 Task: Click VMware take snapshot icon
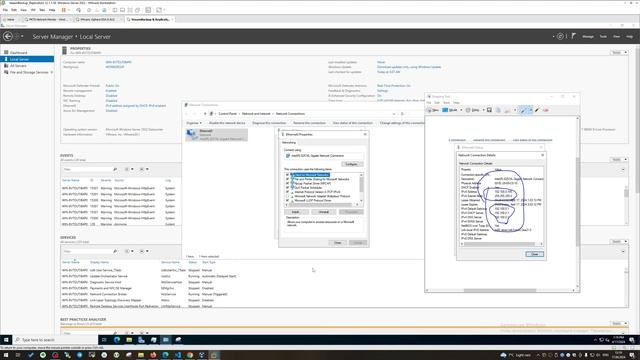click(89, 10)
